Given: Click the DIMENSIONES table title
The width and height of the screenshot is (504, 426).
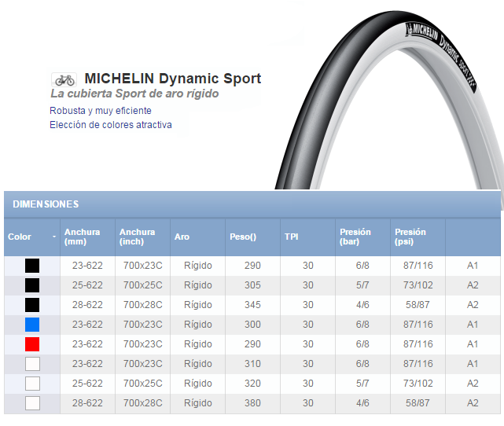Looking at the screenshot, I should (46, 204).
